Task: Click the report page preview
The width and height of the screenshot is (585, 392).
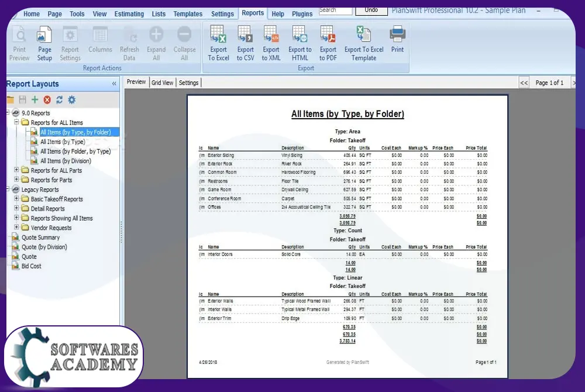Action: (347, 236)
